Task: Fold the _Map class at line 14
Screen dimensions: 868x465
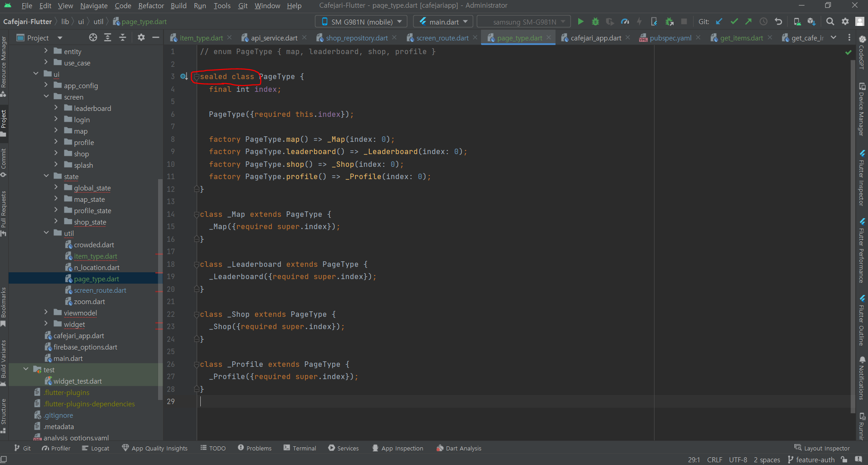Action: point(197,214)
